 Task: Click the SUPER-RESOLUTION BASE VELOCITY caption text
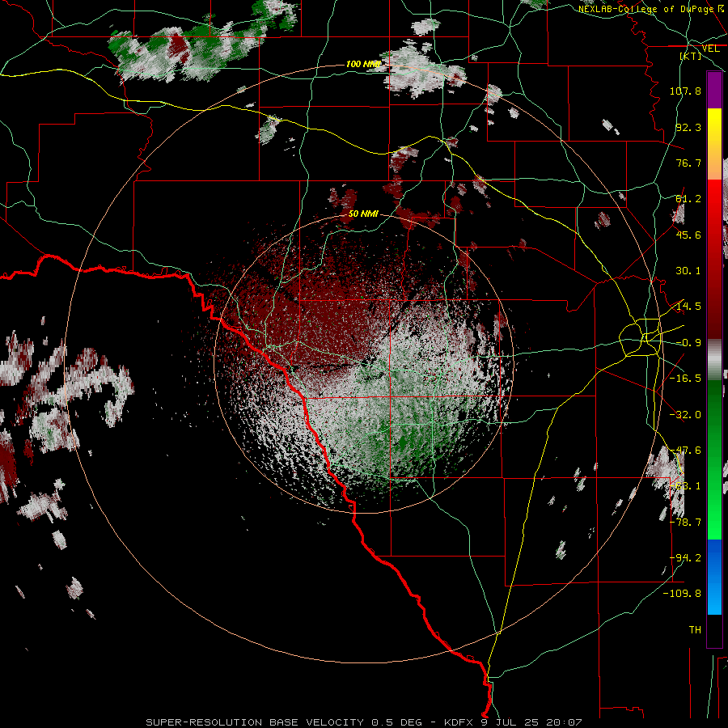[255, 722]
